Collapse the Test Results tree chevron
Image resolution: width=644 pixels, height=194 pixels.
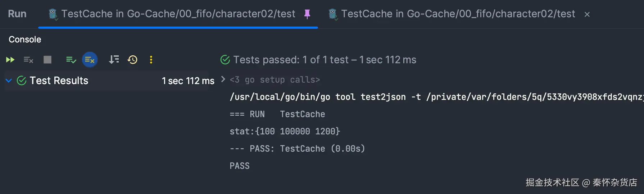point(9,80)
